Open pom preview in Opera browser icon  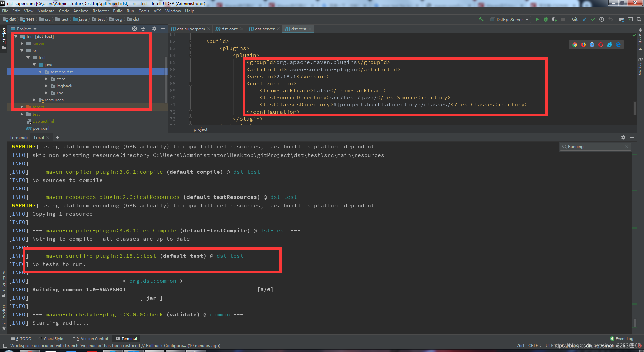601,44
